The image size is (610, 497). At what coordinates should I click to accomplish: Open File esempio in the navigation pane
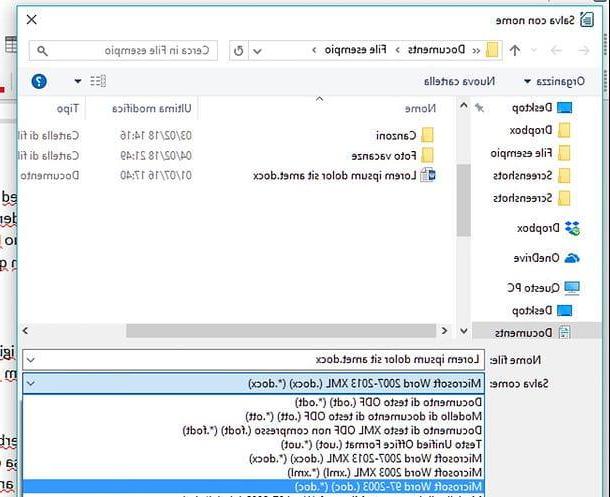531,153
